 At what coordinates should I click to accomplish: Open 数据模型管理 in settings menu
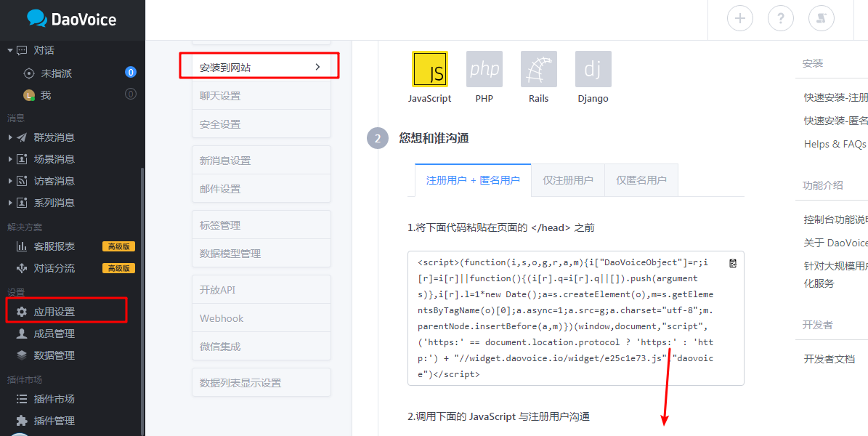pyautogui.click(x=261, y=254)
